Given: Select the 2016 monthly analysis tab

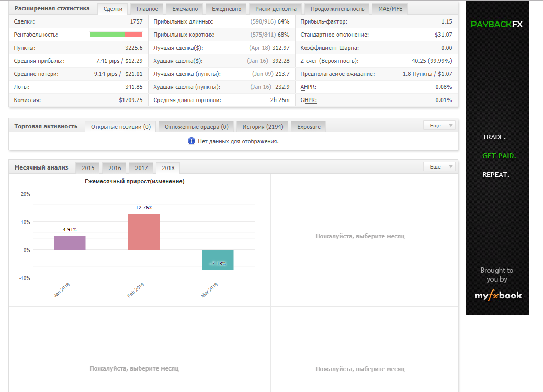Looking at the screenshot, I should point(115,168).
